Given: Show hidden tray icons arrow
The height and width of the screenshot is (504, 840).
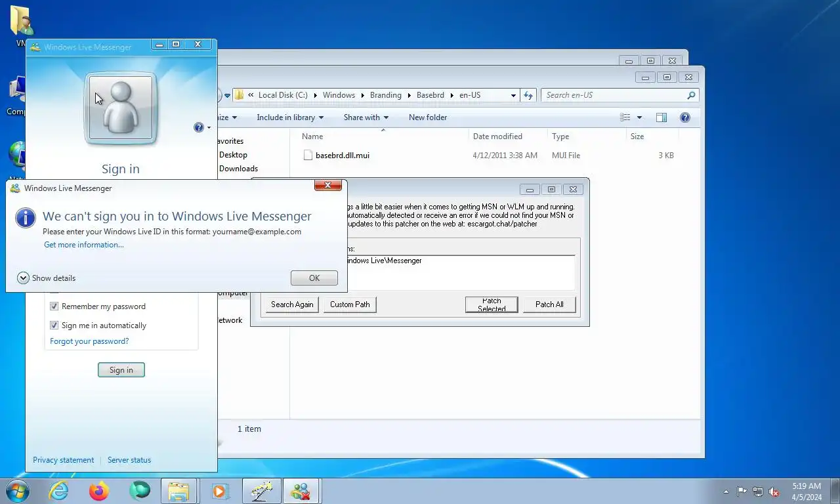Looking at the screenshot, I should [726, 492].
